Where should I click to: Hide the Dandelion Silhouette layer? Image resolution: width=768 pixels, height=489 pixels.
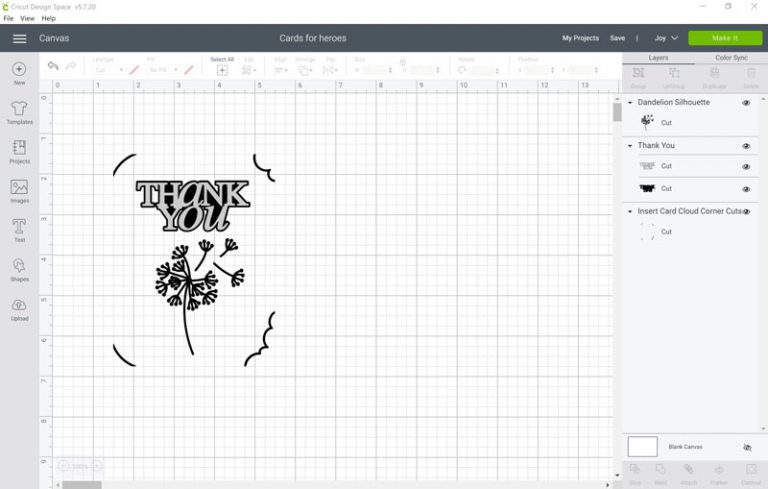click(x=746, y=103)
